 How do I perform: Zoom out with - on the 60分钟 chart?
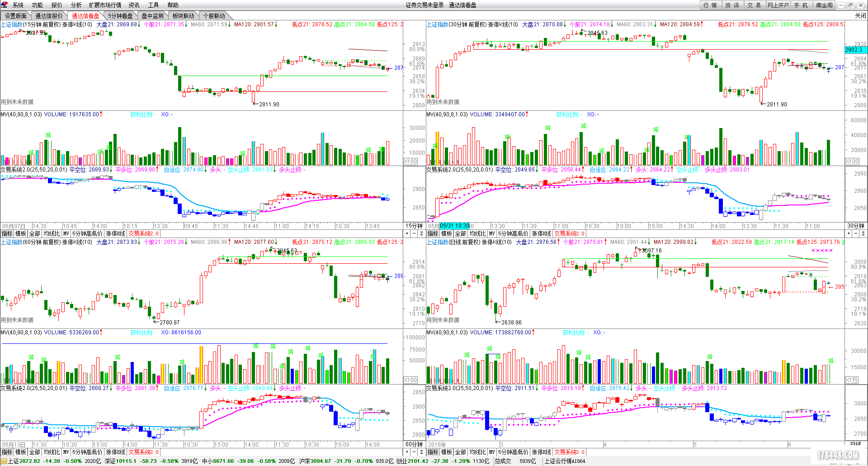click(x=414, y=452)
